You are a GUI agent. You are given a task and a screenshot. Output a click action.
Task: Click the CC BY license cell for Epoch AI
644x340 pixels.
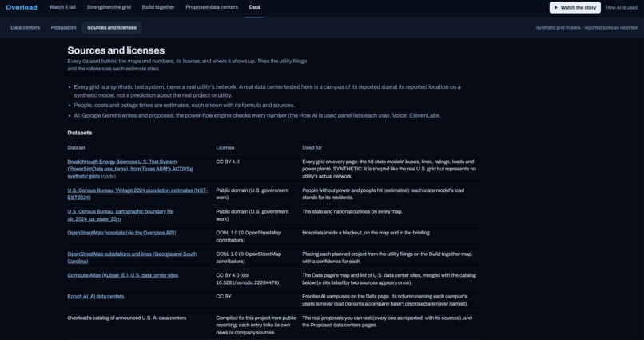224,297
